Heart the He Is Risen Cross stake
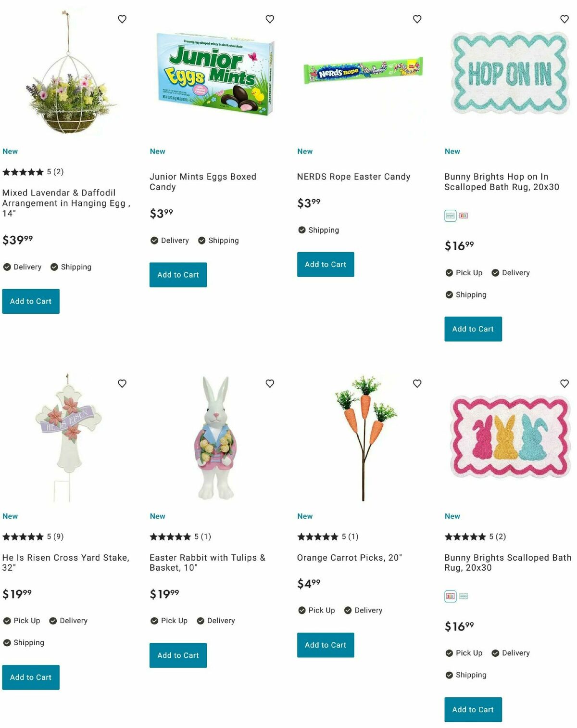577x728 pixels. (x=122, y=383)
